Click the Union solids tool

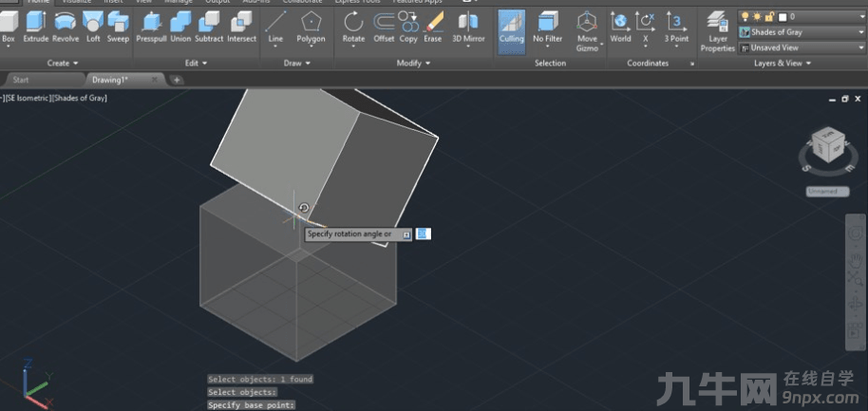click(x=180, y=28)
